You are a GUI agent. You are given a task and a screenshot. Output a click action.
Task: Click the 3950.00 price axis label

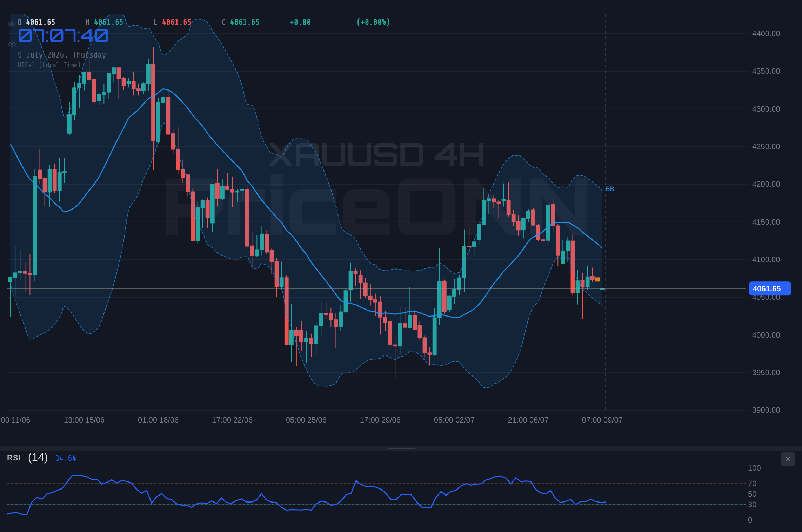coord(766,373)
